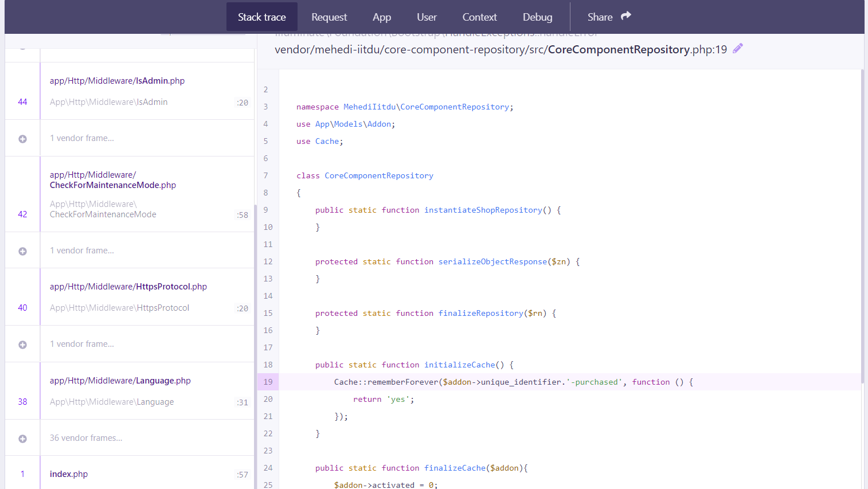
Task: Click App\Http\Middleware\Language class name
Action: [112, 402]
